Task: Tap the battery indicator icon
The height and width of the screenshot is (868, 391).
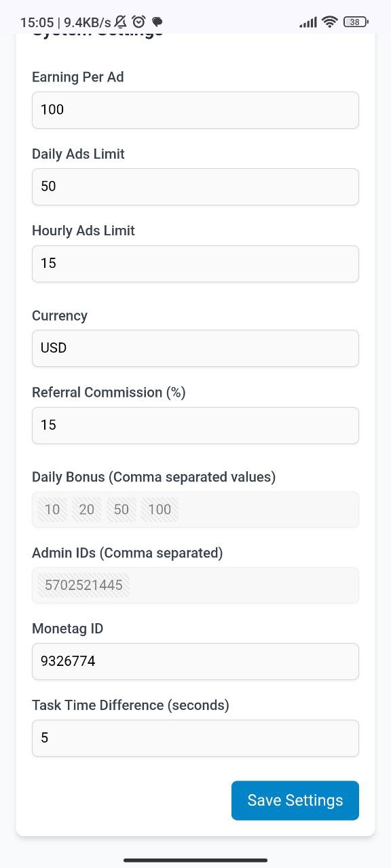Action: [x=356, y=22]
